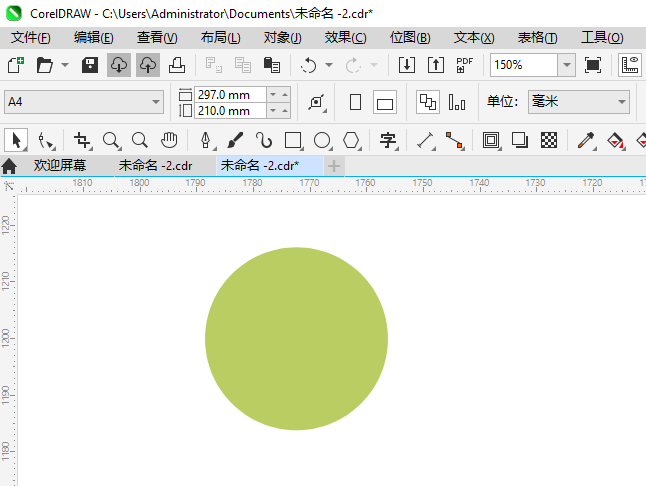Select the Connector tool

point(454,140)
